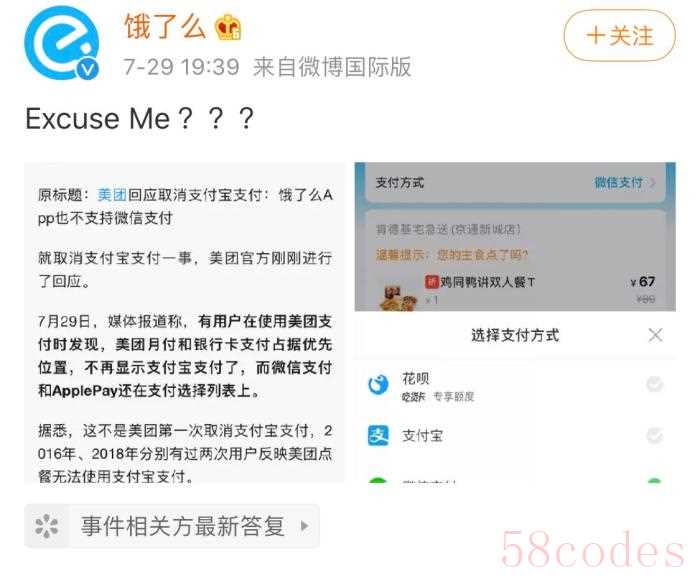Screen dimensions: 700x580
Task: Open the 饿了么 profile avatar
Action: click(62, 43)
